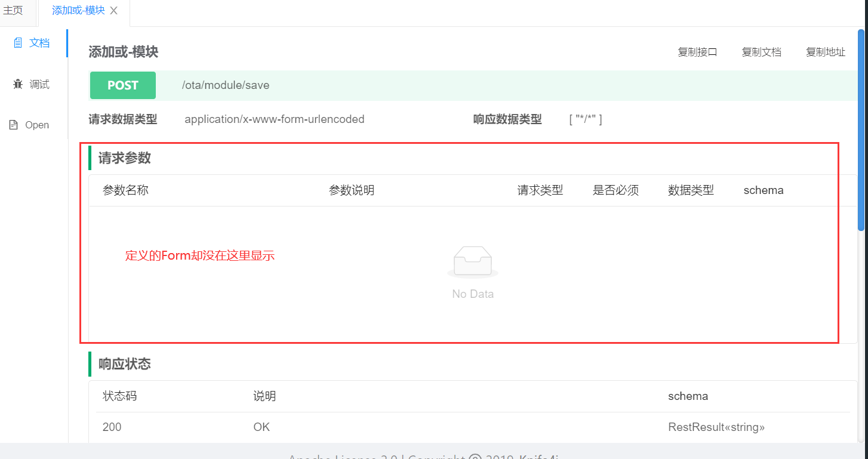Click the copyright symbol in footer

(475, 456)
